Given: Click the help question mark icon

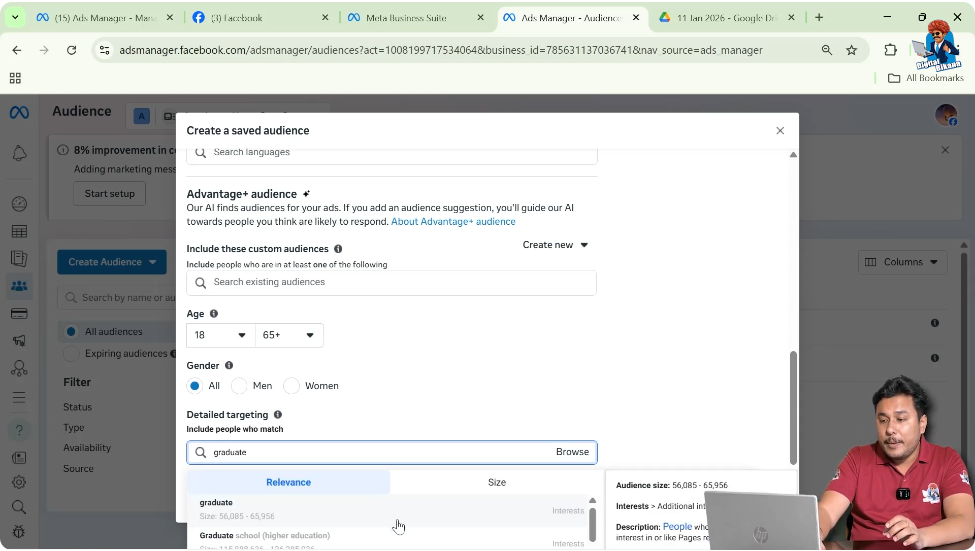Looking at the screenshot, I should (x=19, y=430).
